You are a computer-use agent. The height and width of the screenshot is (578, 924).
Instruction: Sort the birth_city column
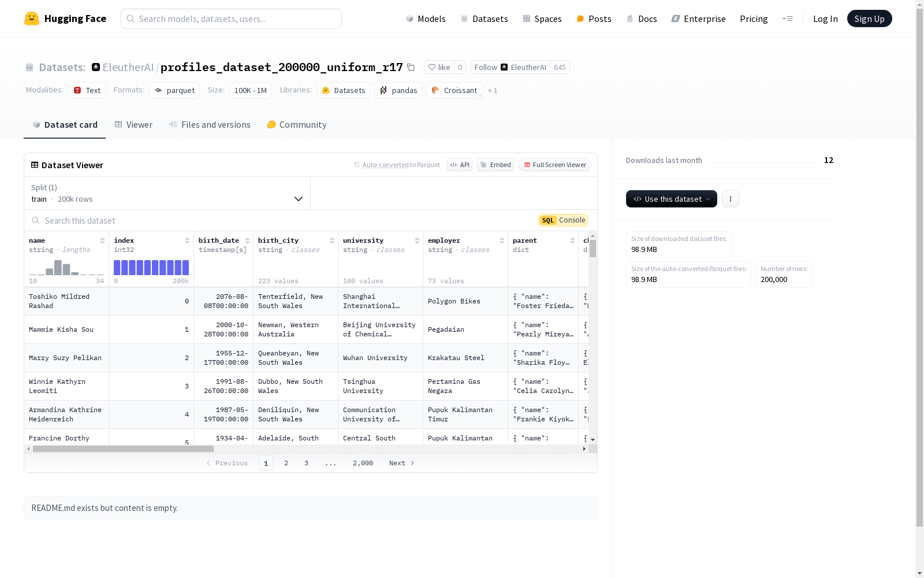pos(332,240)
